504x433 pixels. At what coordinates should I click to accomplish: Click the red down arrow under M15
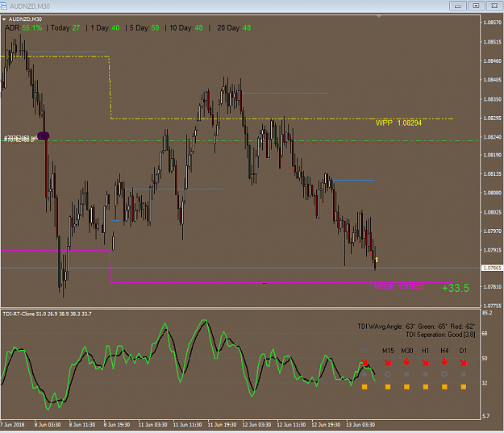(x=388, y=363)
